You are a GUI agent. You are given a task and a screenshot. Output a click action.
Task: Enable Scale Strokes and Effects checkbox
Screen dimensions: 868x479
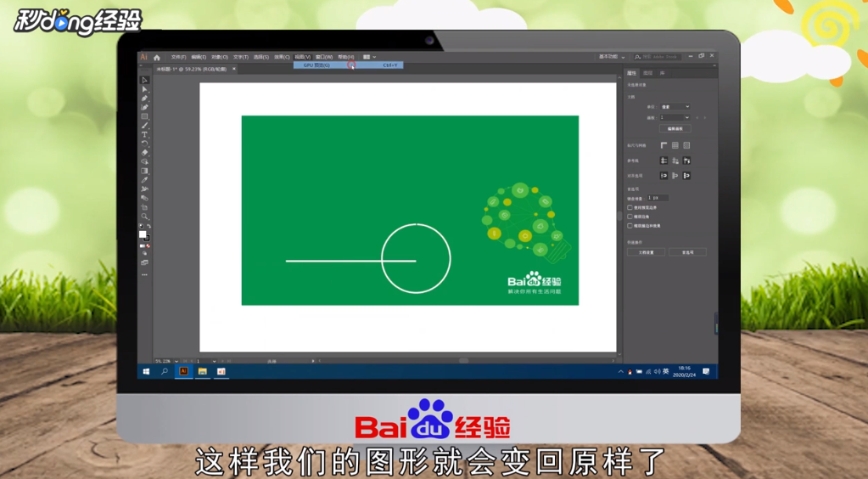click(x=630, y=226)
